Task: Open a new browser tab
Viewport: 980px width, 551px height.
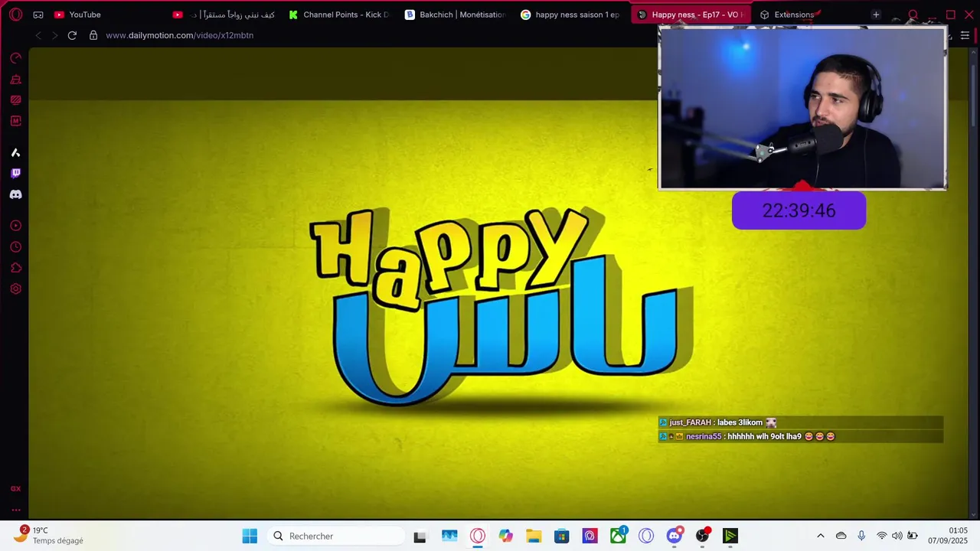Action: click(x=876, y=15)
